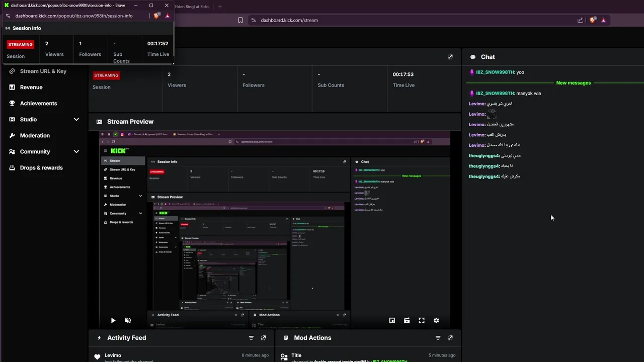Click the popout window address bar

click(x=74, y=16)
